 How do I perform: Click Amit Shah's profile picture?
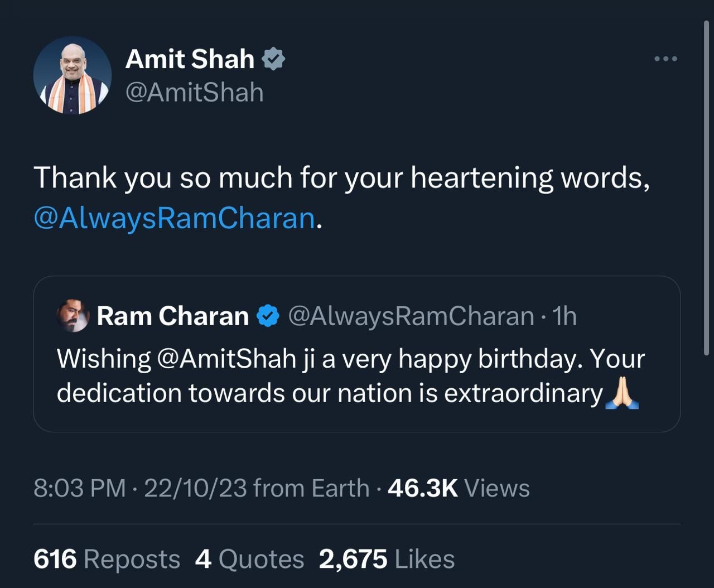coord(73,76)
